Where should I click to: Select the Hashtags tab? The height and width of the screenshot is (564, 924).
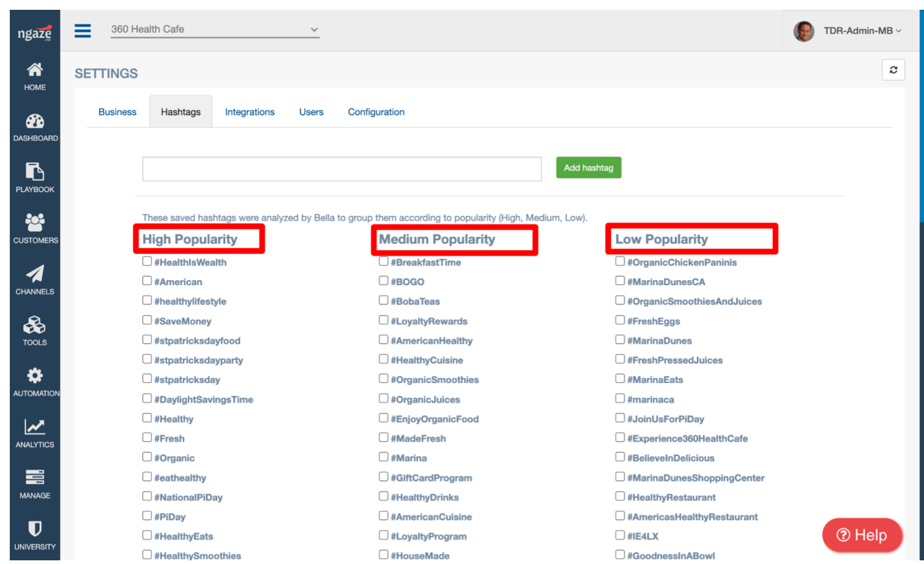(x=181, y=112)
